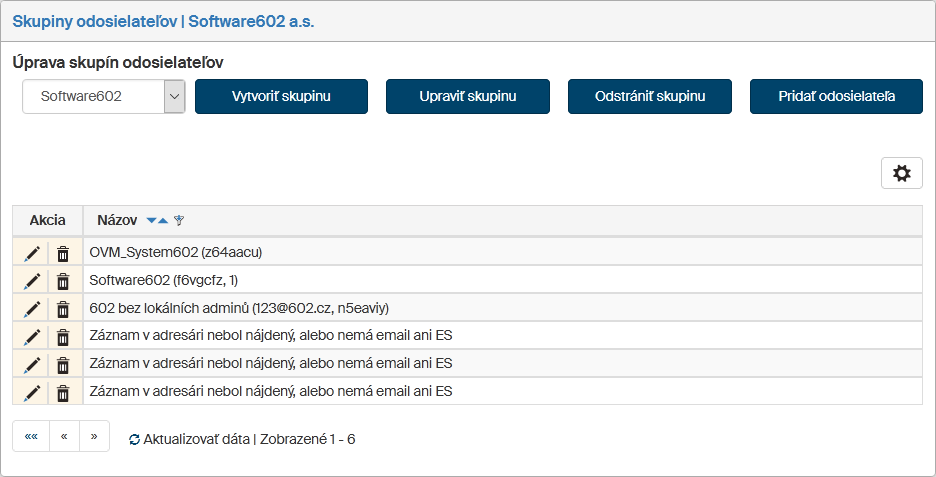Edit the 602 bez lokálních adminů entry
The height and width of the screenshot is (477, 936).
[x=32, y=309]
